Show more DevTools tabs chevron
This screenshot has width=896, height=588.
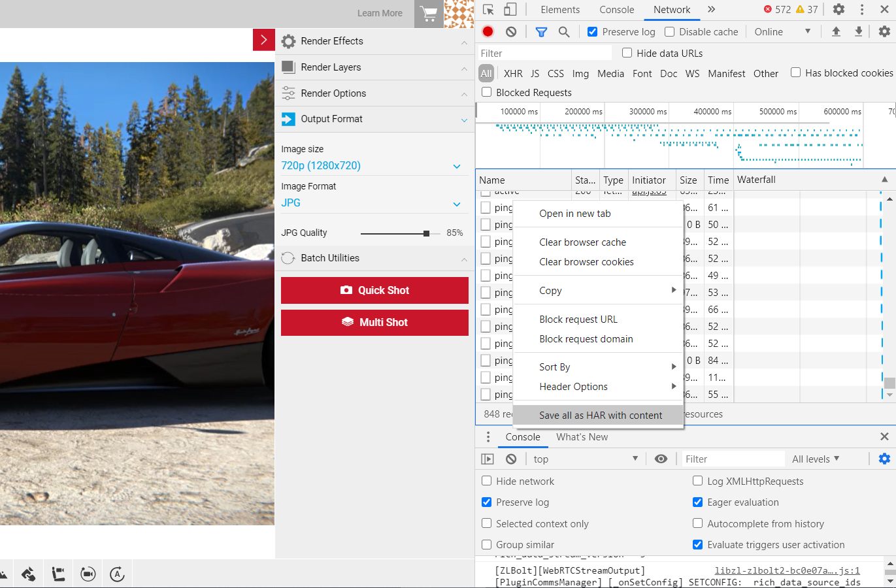pyautogui.click(x=711, y=9)
